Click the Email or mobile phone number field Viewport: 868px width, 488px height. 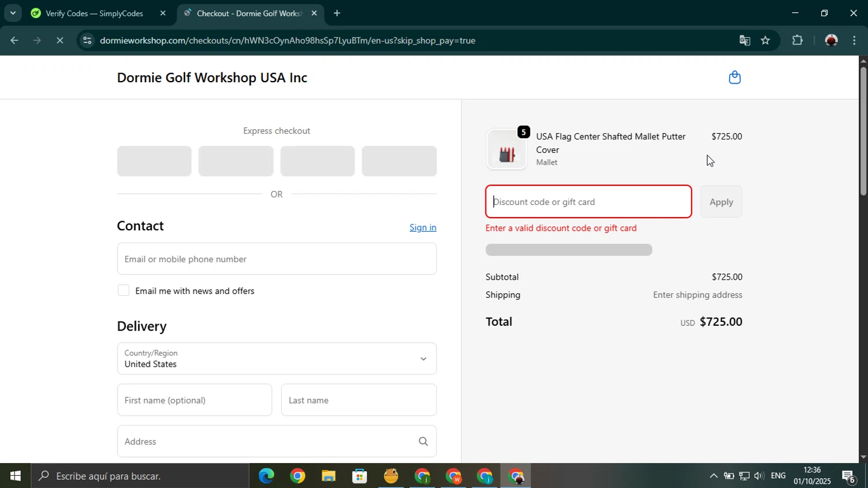[277, 259]
